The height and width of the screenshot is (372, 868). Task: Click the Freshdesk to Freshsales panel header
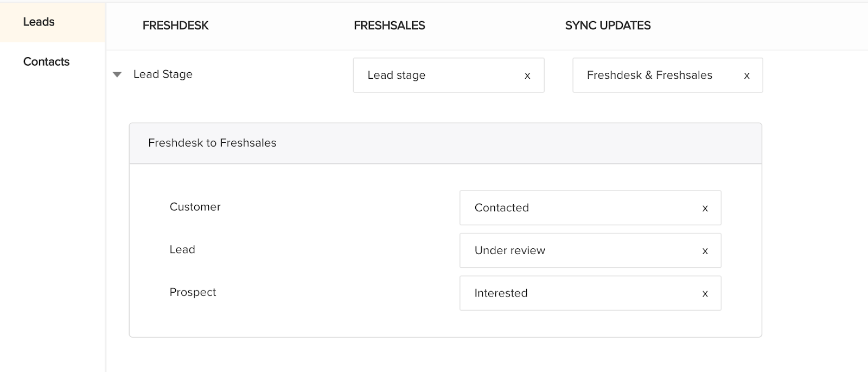pyautogui.click(x=212, y=143)
